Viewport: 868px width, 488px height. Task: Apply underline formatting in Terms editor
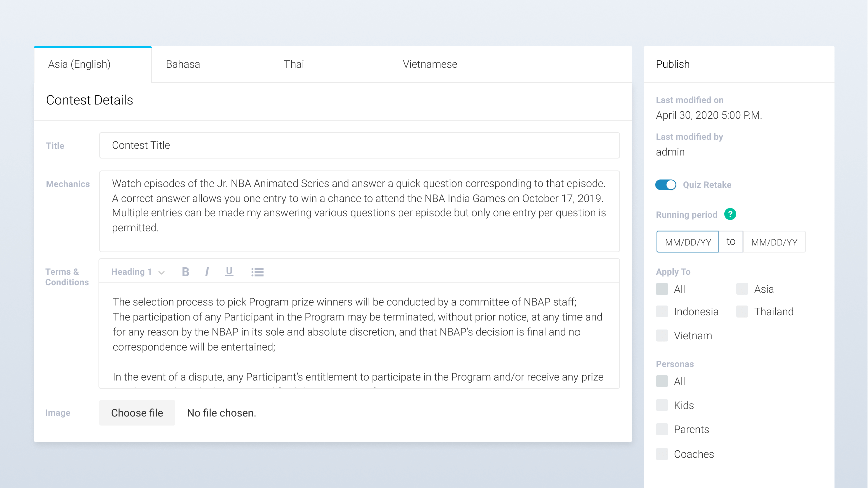coord(229,272)
